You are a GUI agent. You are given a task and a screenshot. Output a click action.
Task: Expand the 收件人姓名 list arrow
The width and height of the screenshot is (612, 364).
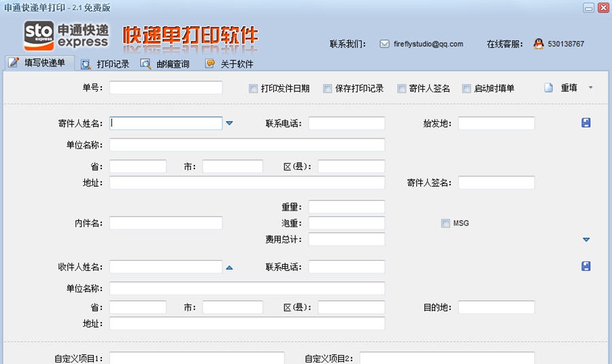coord(230,268)
